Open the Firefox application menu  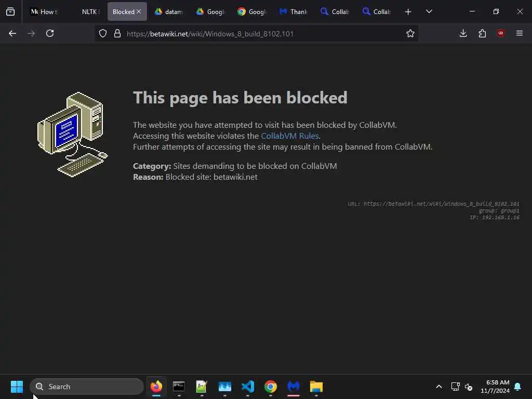pos(520,33)
